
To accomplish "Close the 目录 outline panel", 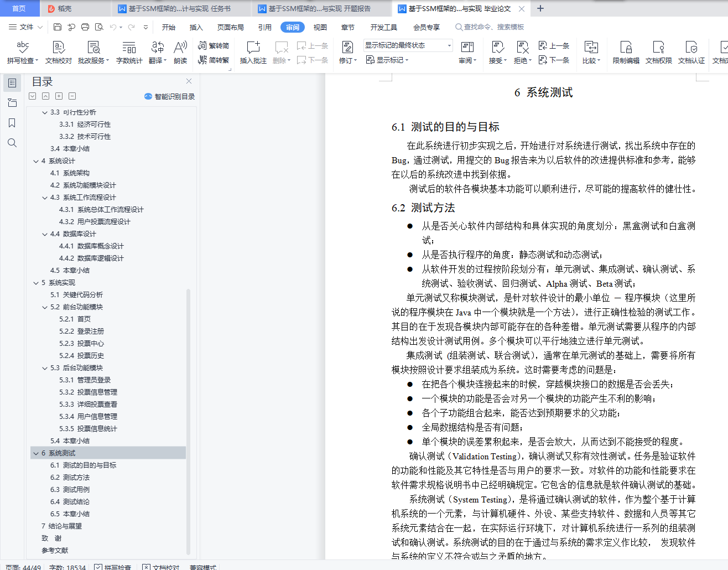I will pos(189,81).
